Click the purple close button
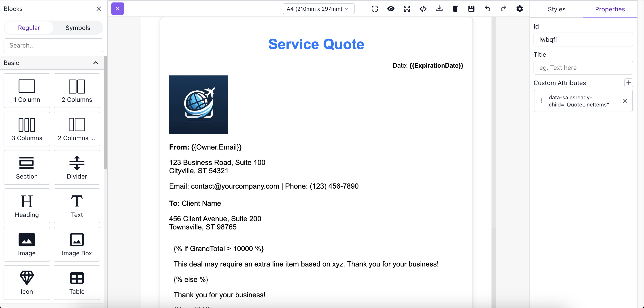 point(117,9)
